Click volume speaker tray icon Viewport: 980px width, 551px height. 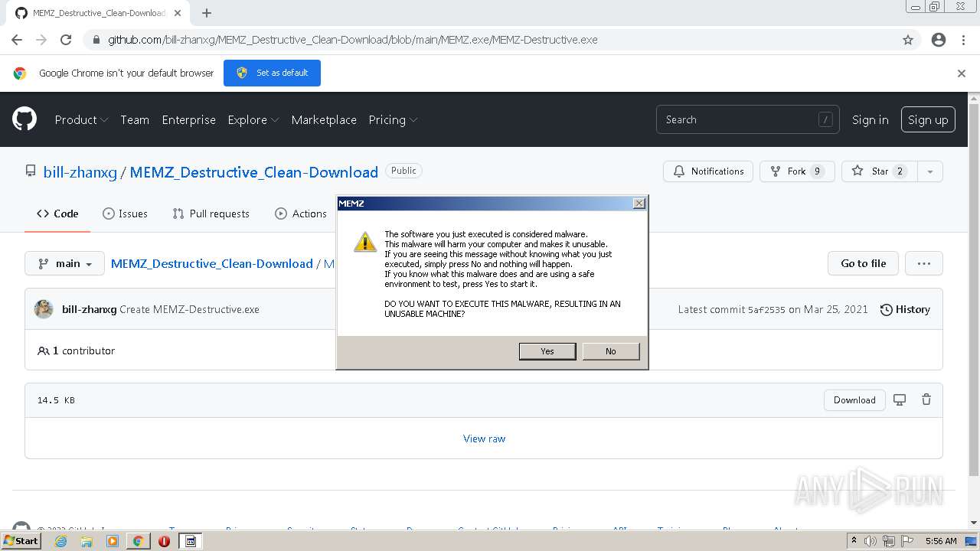pos(870,541)
